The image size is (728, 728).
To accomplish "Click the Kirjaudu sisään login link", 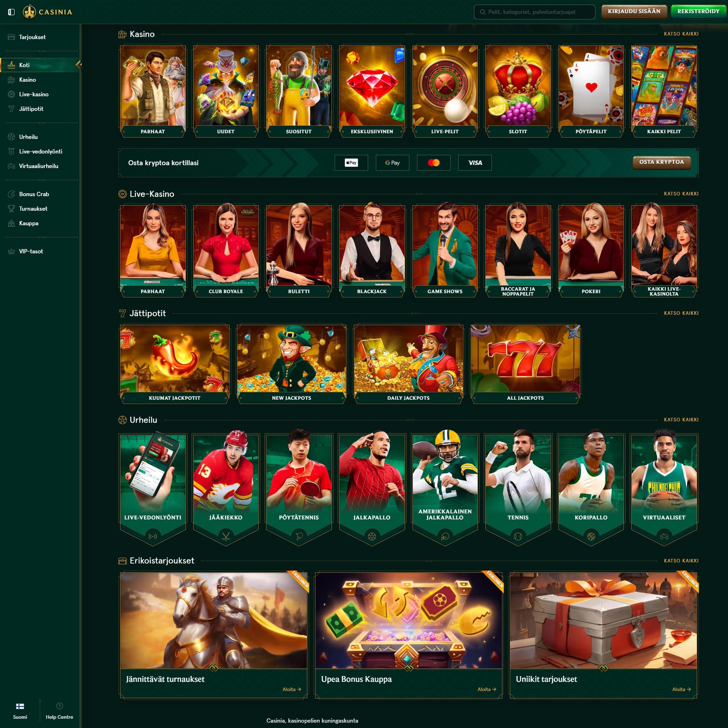I will click(x=634, y=11).
